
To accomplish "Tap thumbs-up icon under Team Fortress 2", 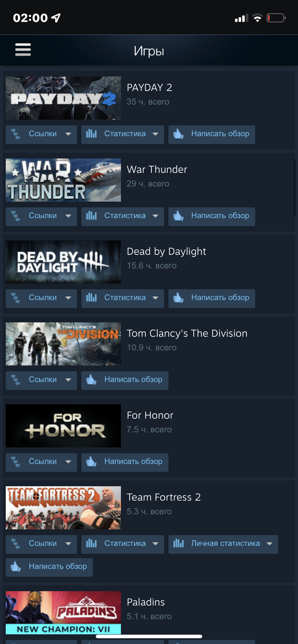I will 16,567.
